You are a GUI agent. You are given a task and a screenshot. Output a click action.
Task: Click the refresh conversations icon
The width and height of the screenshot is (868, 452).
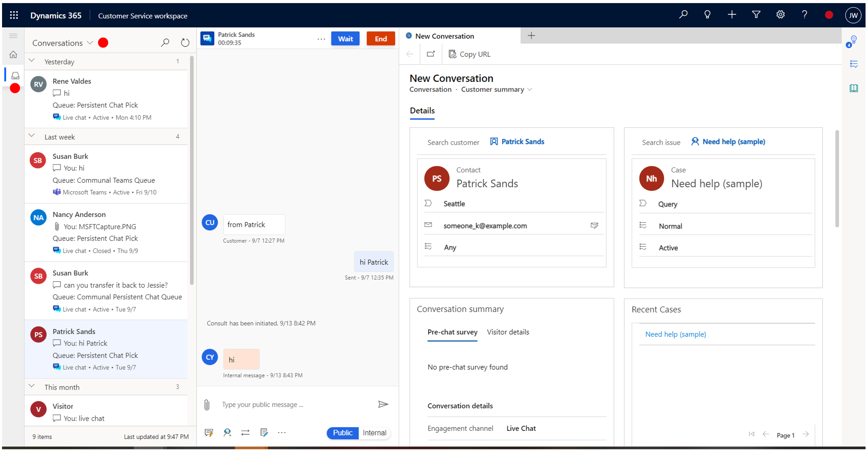(x=185, y=42)
